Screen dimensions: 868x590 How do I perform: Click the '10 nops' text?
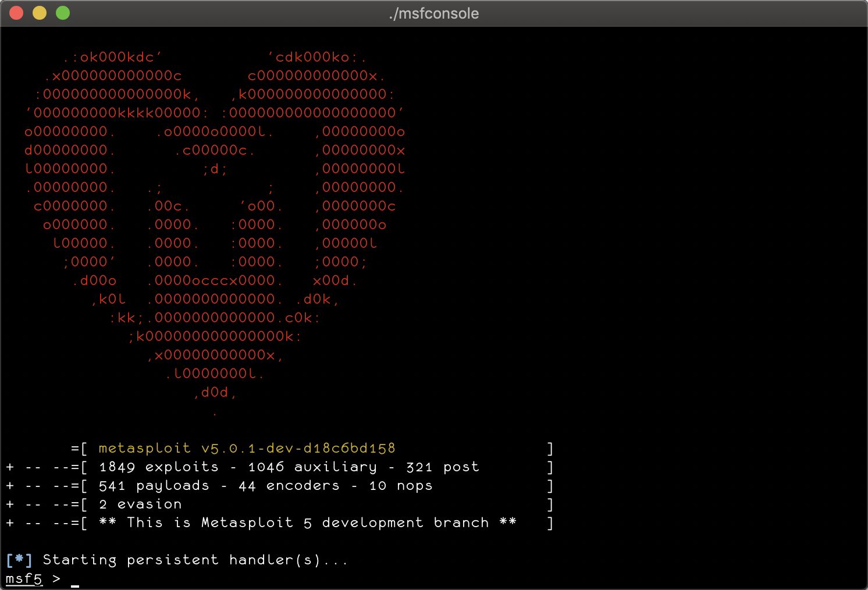pyautogui.click(x=401, y=485)
